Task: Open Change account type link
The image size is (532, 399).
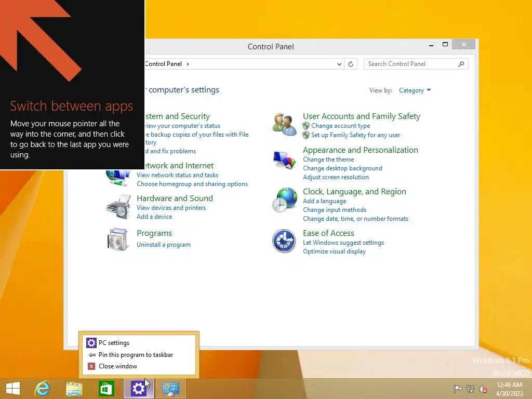Action: pyautogui.click(x=341, y=126)
